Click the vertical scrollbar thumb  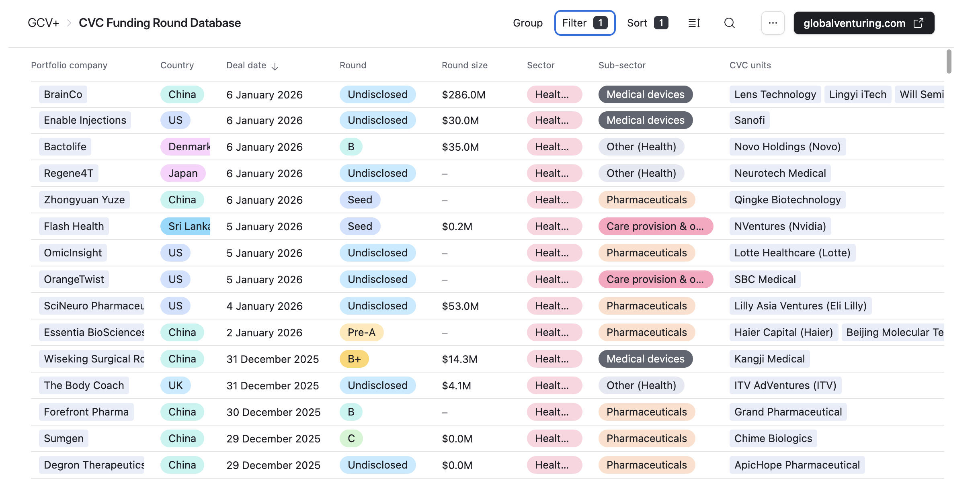coord(949,61)
